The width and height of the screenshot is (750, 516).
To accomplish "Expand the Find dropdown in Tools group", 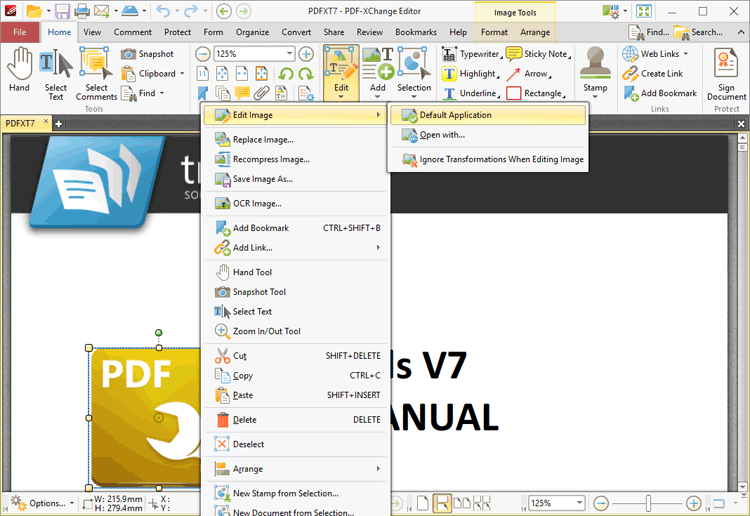I will [162, 93].
